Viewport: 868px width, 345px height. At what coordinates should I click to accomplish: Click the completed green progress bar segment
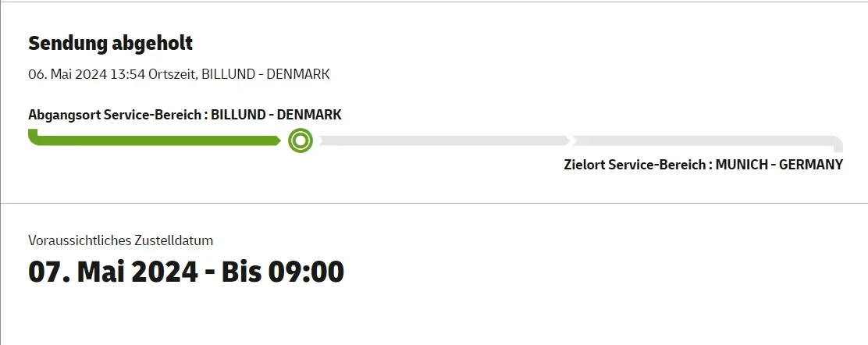(x=156, y=140)
